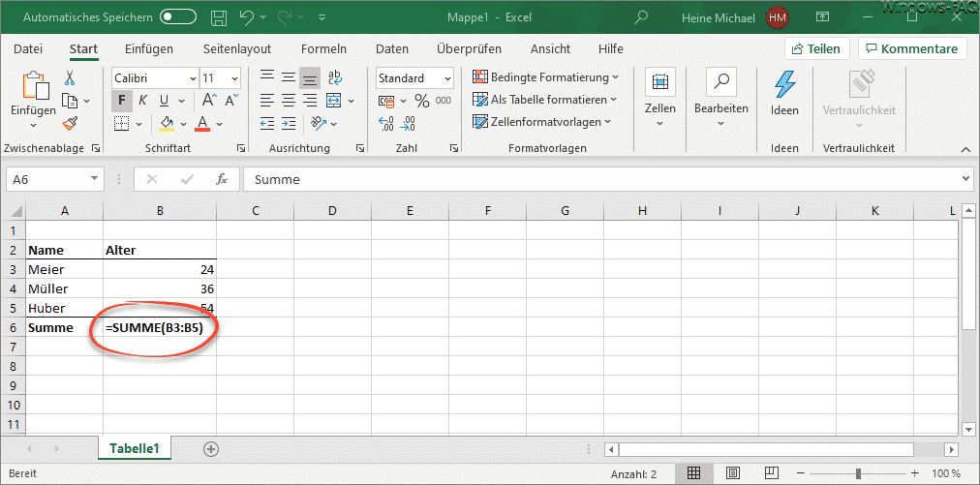Image resolution: width=980 pixels, height=485 pixels.
Task: Switch to the Ansicht tab
Action: [550, 48]
